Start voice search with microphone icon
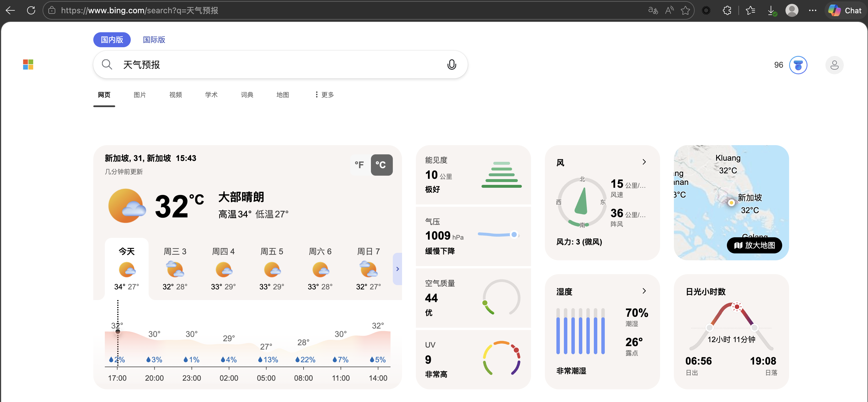The image size is (868, 402). pyautogui.click(x=452, y=65)
